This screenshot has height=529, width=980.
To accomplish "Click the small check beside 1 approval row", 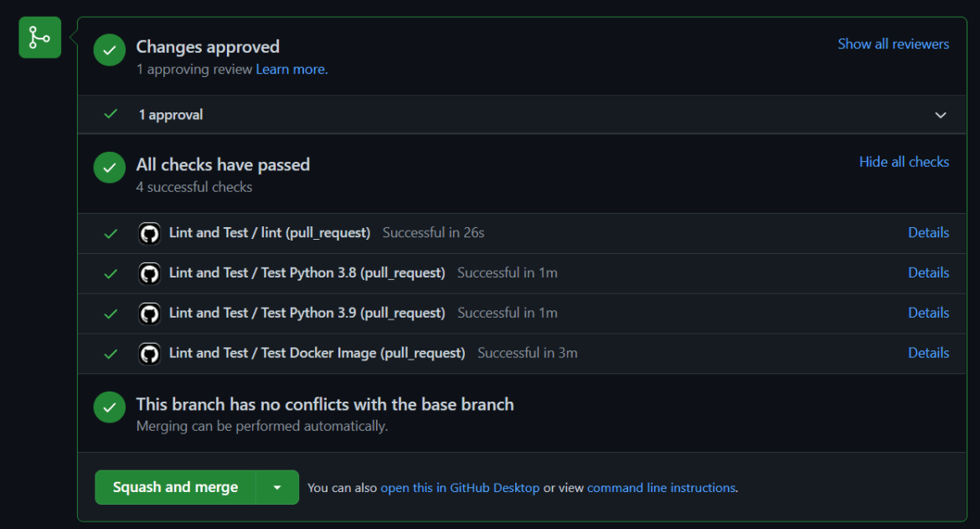I will [110, 115].
